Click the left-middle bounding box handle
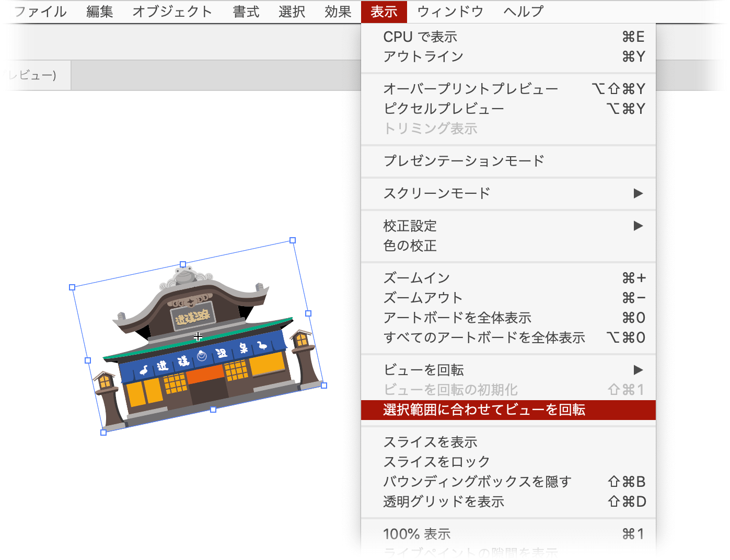The height and width of the screenshot is (560, 730). [88, 360]
